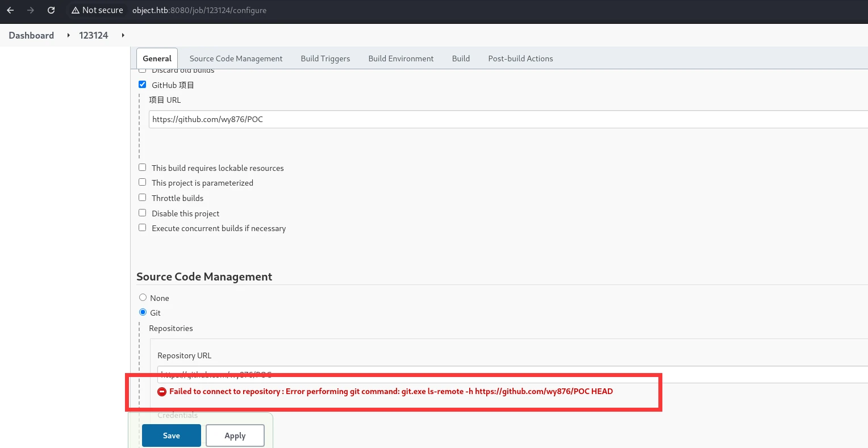Switch to the Source Code Management tab
This screenshot has height=448, width=868.
(236, 58)
